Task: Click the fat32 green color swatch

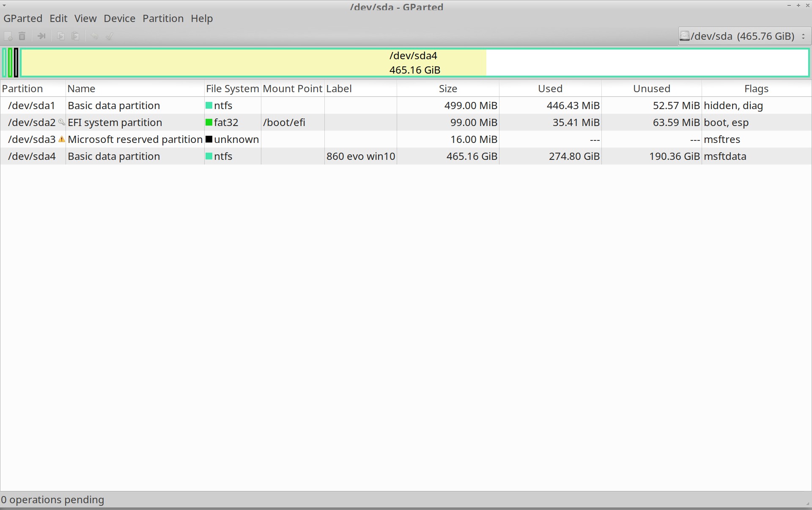Action: tap(209, 122)
